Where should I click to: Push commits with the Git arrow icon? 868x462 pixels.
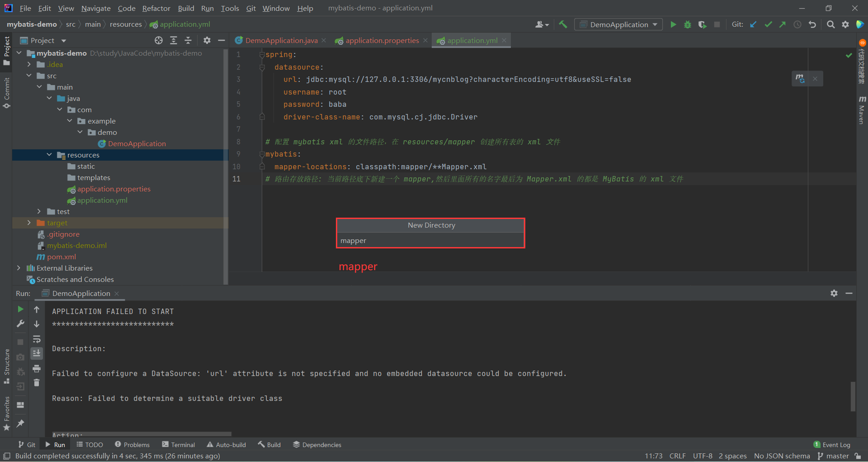tap(783, 24)
